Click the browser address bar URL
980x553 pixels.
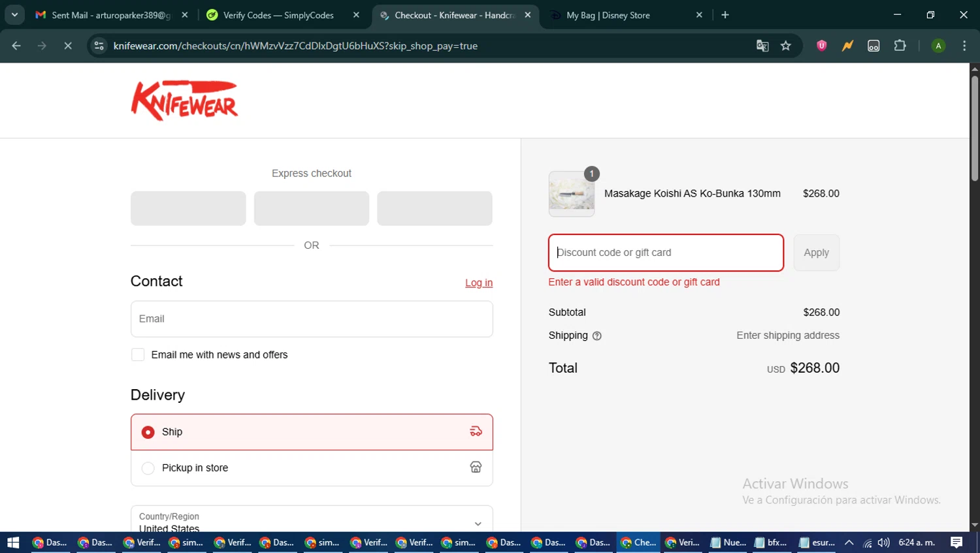click(295, 46)
